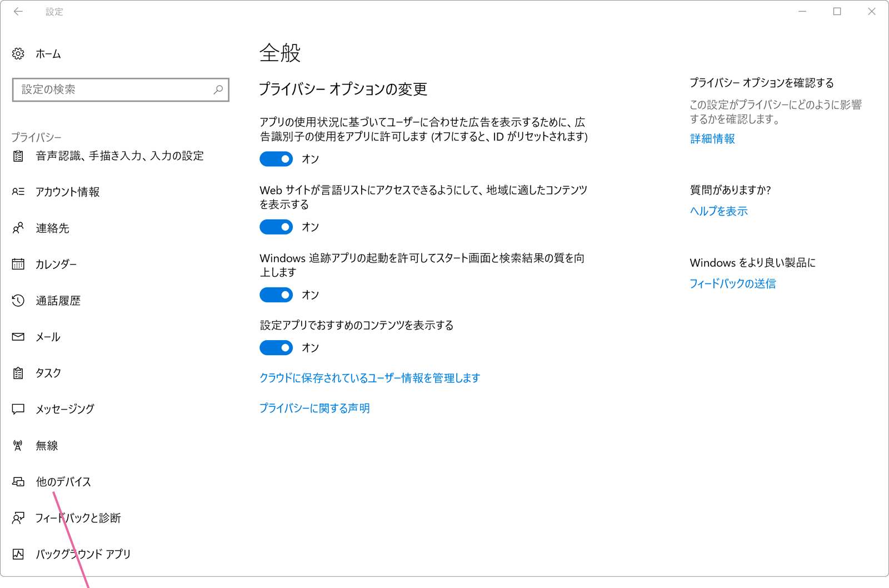This screenshot has height=588, width=889.
Task: Click フィードバックの送信 link
Action: (x=732, y=283)
